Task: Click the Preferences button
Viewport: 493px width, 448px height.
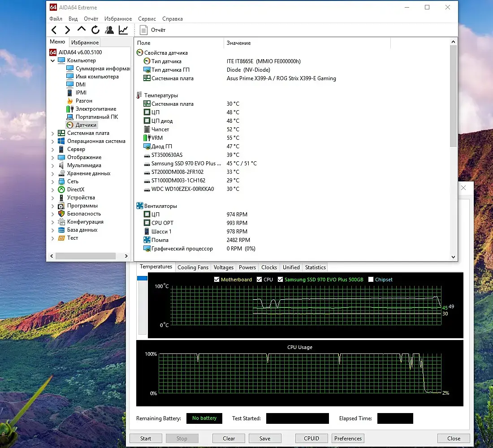Action: pyautogui.click(x=348, y=438)
